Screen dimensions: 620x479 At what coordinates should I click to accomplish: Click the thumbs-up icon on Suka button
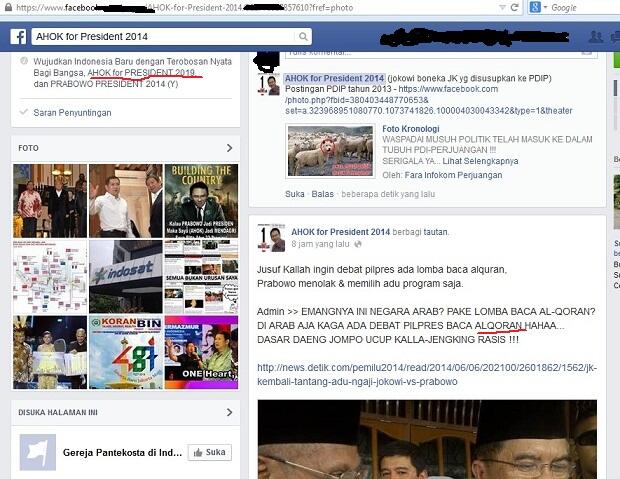coord(198,452)
